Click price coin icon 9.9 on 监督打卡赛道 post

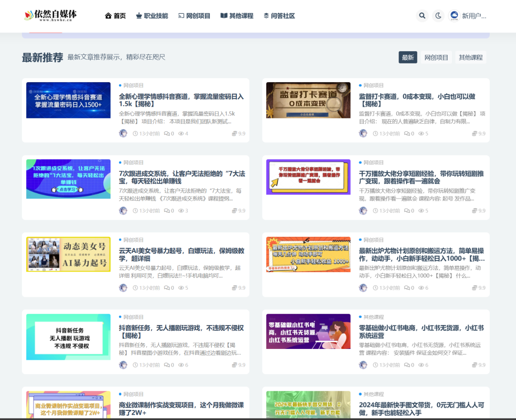(474, 134)
